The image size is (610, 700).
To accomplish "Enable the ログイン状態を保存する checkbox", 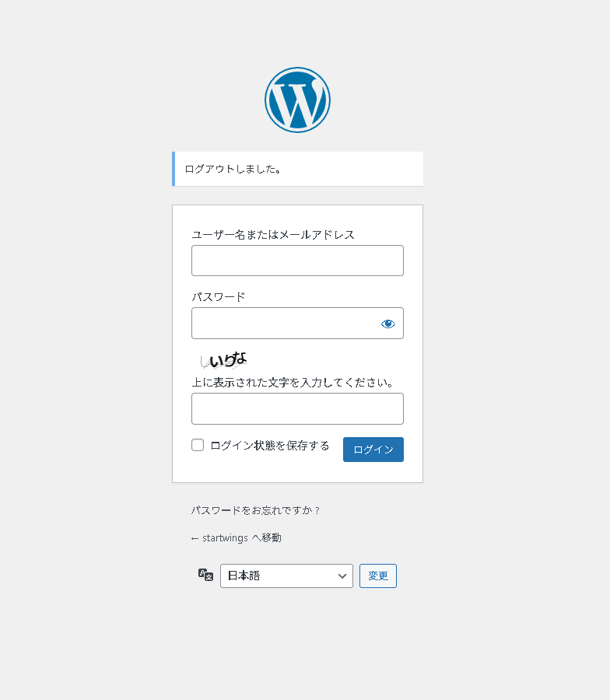I will tap(198, 445).
